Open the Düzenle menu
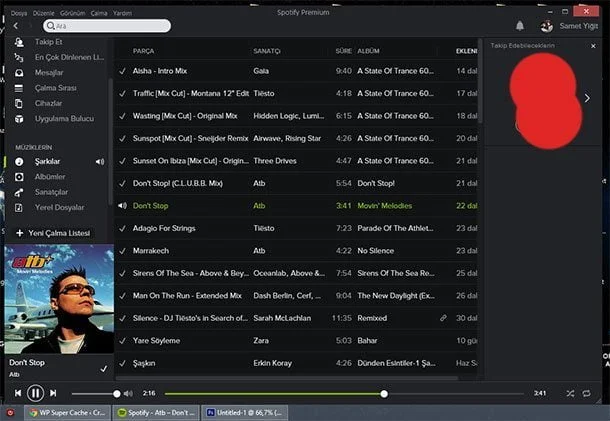The image size is (610, 421). click(44, 13)
